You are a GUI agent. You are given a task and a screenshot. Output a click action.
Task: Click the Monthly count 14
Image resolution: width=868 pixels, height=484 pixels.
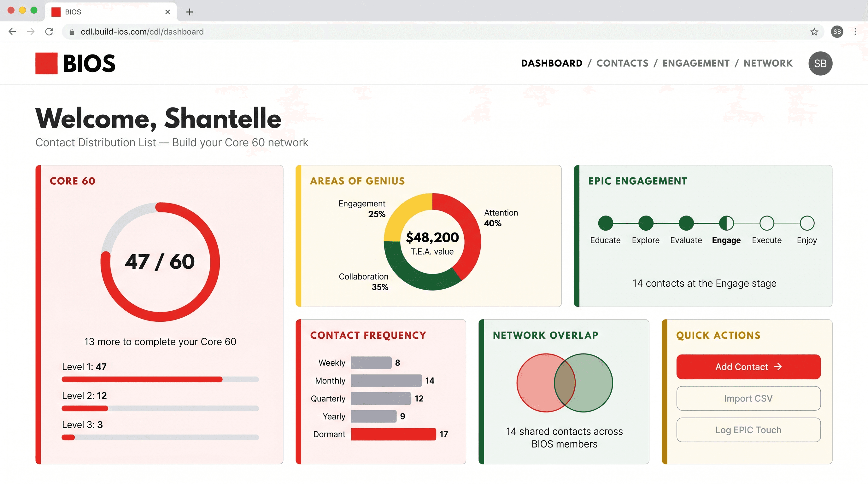[429, 380]
